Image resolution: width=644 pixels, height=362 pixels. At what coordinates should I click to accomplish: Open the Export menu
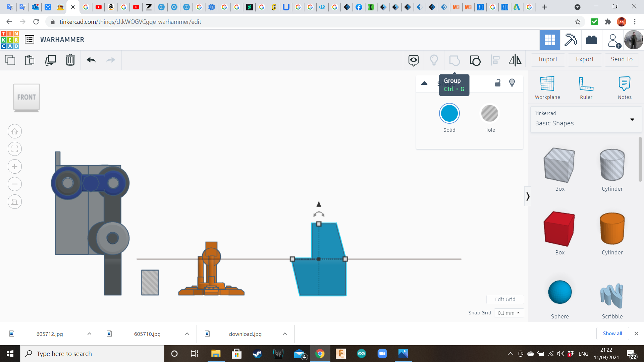coord(585,59)
